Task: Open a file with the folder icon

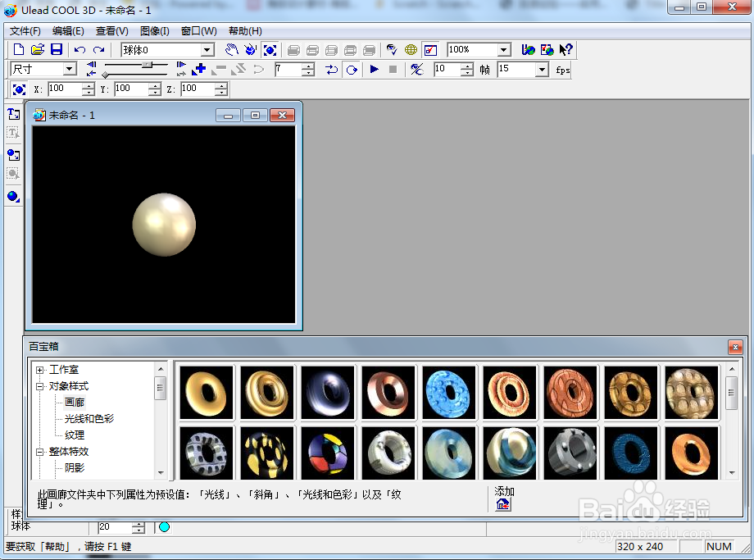Action: click(38, 49)
